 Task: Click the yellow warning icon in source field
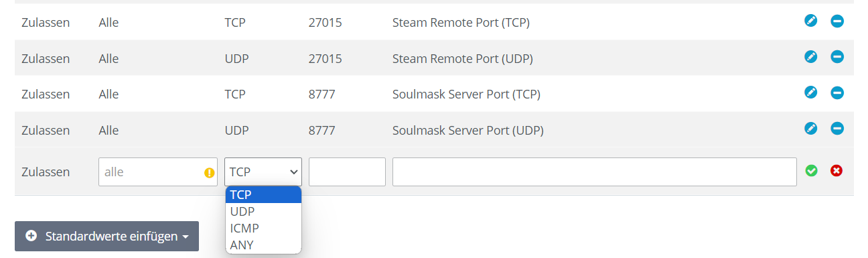[209, 173]
